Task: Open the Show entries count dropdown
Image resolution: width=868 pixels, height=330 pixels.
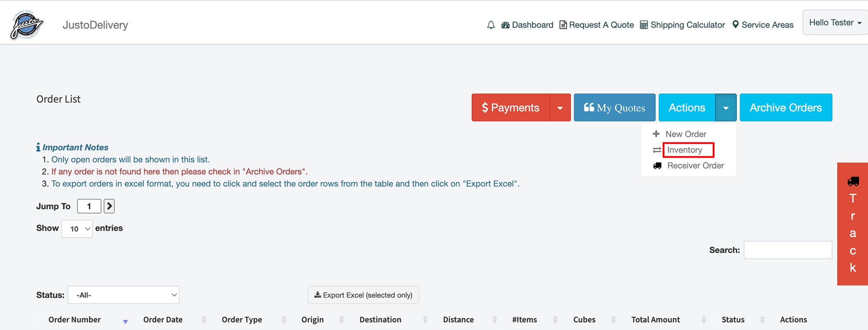Action: tap(77, 229)
